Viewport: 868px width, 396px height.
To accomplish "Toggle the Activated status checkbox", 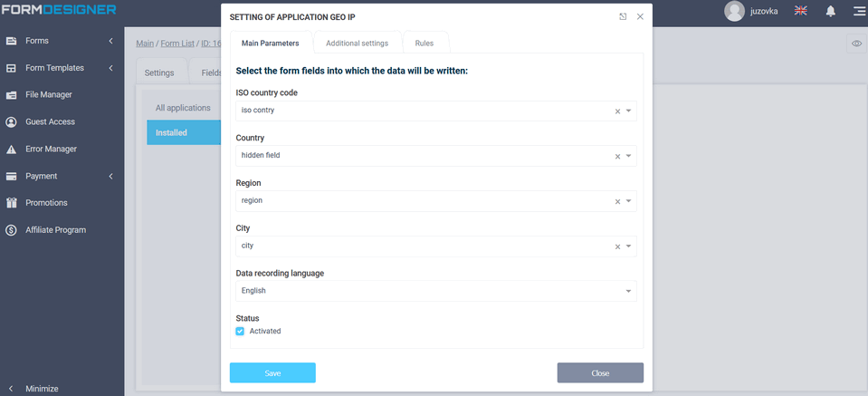I will point(240,332).
